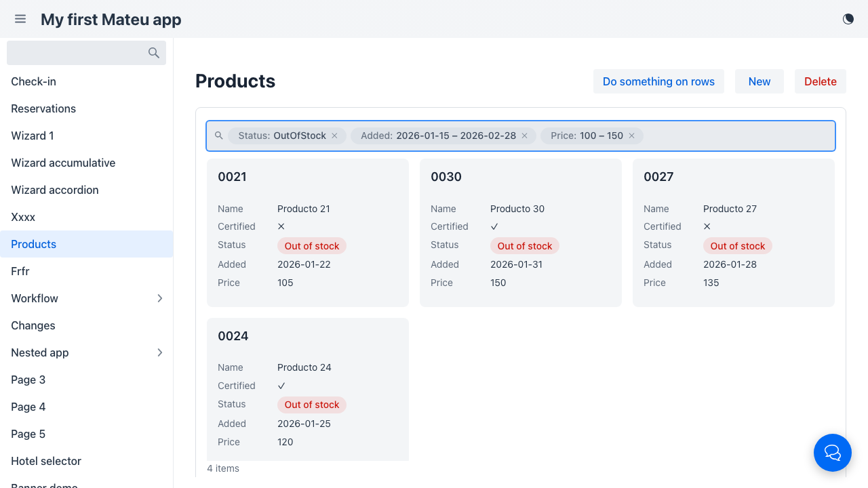
Task: Click Out of stock badge on Producto 27
Action: tap(738, 246)
